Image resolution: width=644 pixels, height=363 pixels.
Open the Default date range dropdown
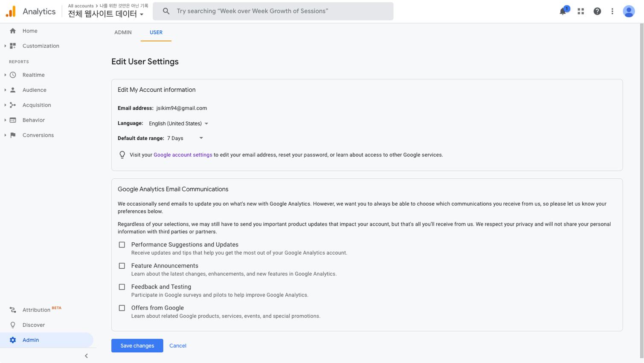[185, 138]
